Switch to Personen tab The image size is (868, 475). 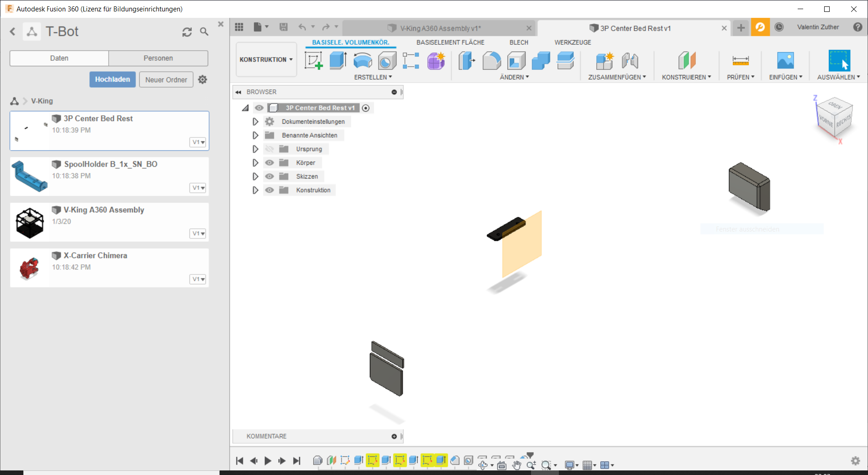pyautogui.click(x=158, y=58)
